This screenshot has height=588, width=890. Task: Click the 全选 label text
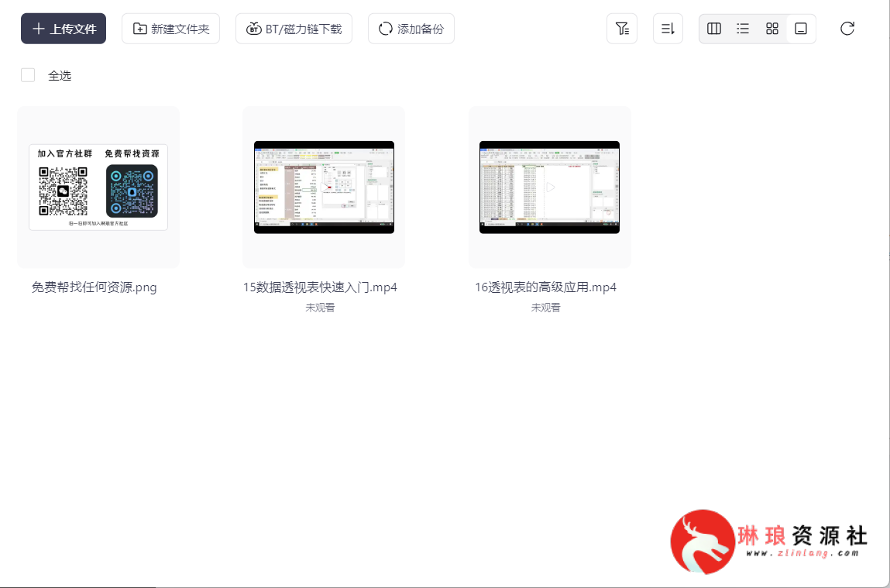(60, 75)
